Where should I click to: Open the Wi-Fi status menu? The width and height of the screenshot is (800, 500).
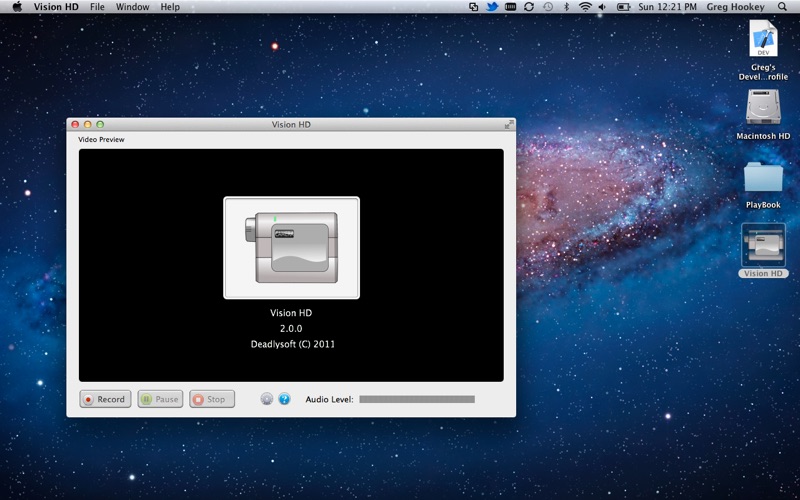click(585, 7)
